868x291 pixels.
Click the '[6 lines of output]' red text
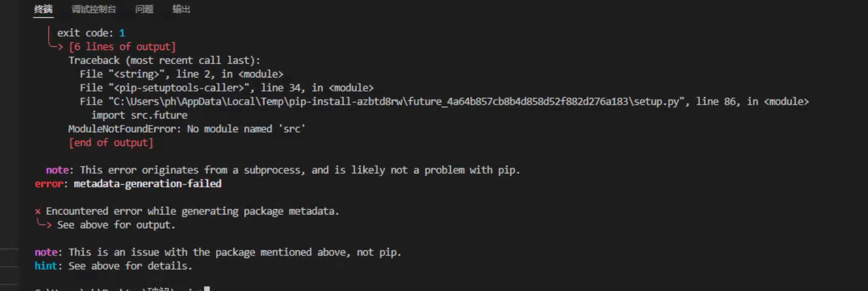coord(123,47)
